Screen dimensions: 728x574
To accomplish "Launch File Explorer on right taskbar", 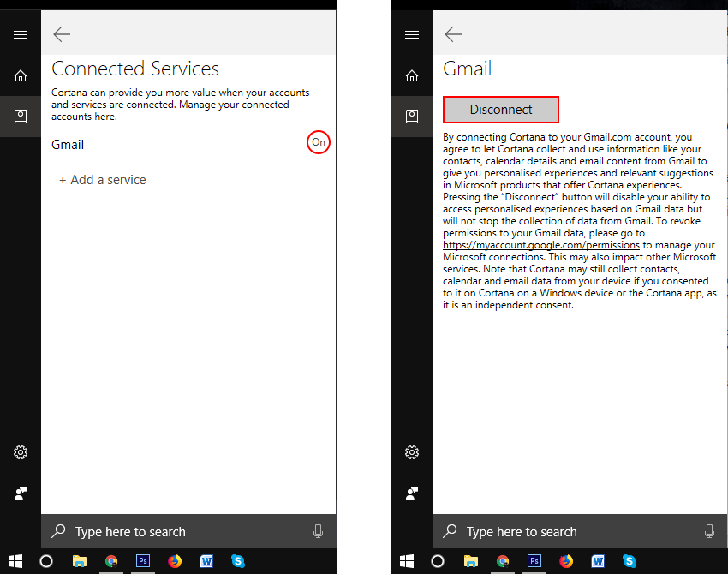I will (x=471, y=561).
